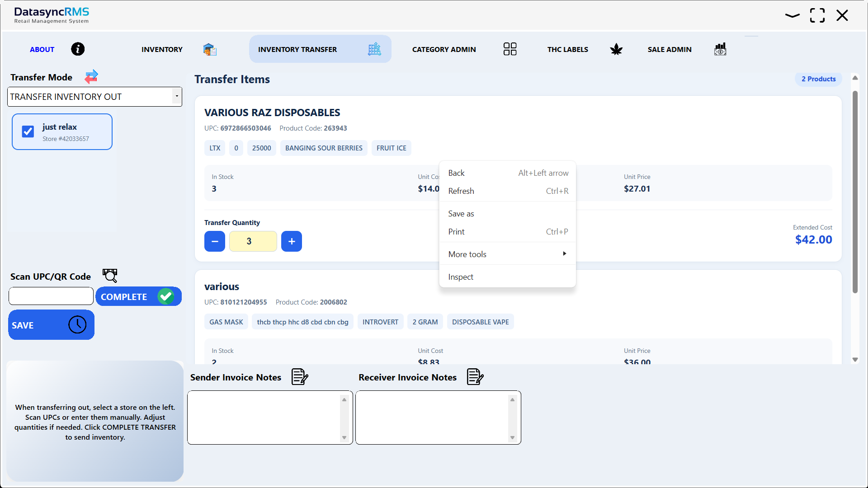The width and height of the screenshot is (868, 488).
Task: Switch to the THC LABELS tab
Action: 568,49
